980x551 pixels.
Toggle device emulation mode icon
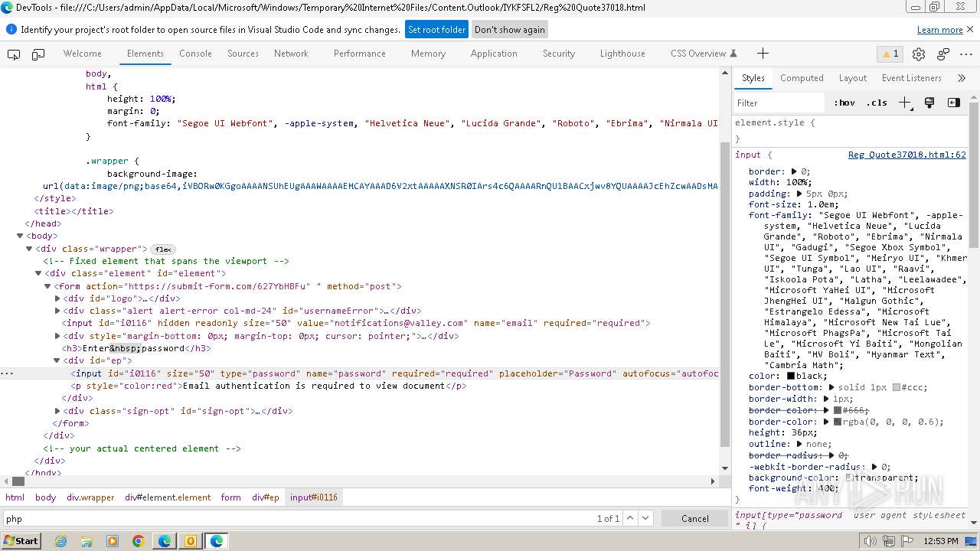pyautogui.click(x=38, y=54)
